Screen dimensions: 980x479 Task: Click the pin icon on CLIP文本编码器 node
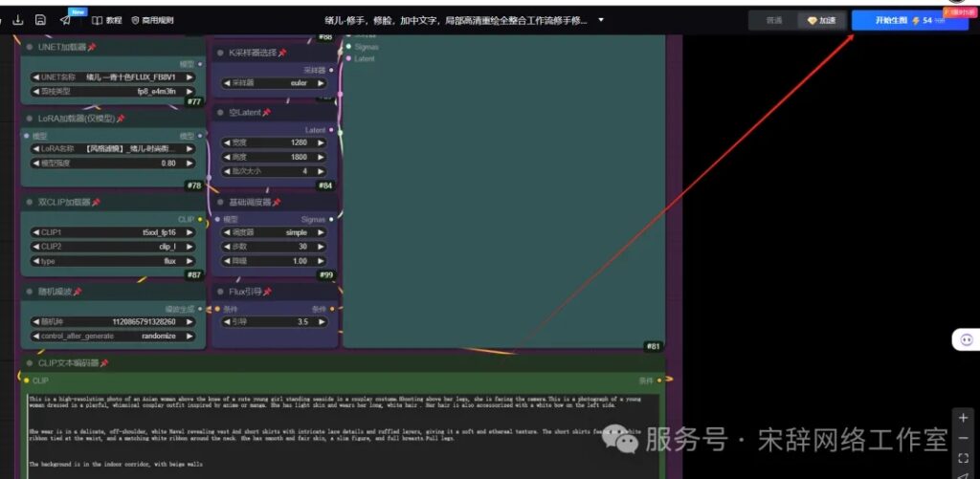coord(104,363)
